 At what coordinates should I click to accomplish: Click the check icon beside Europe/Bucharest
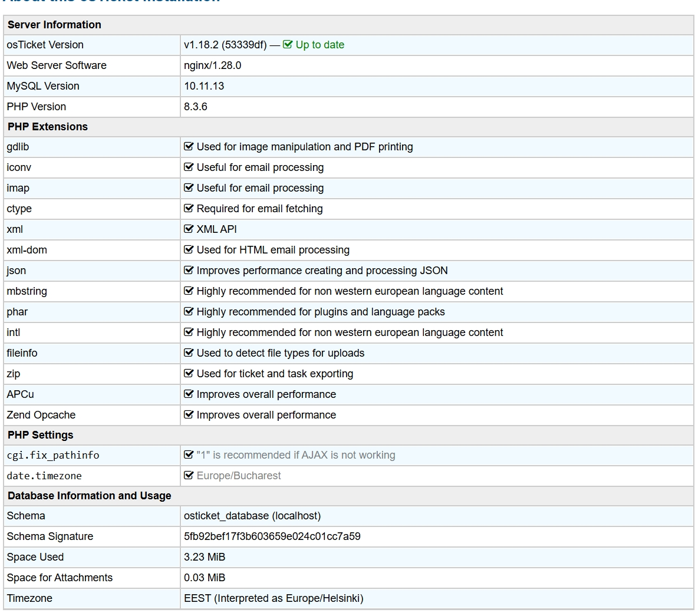click(x=189, y=476)
